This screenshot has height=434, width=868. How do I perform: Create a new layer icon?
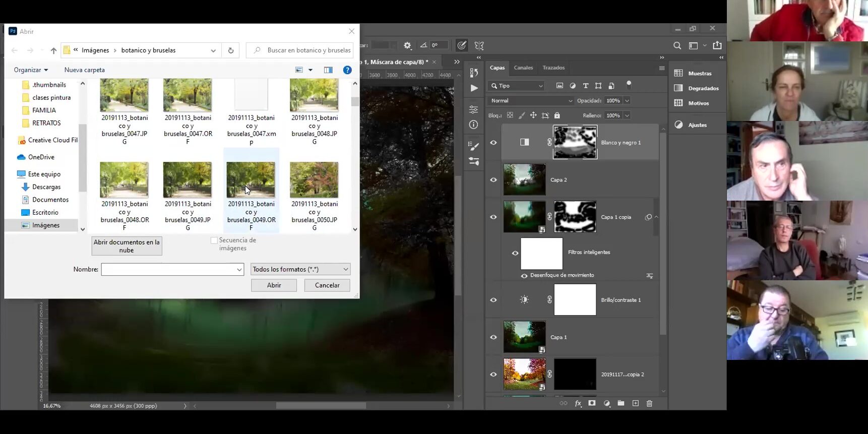635,403
